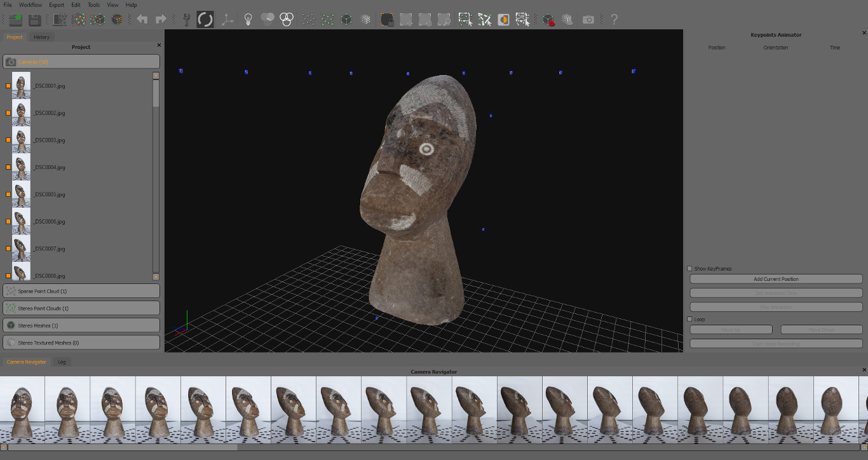This screenshot has height=460, width=868.
Task: Expand the Stereo Meshes section
Action: pos(81,325)
